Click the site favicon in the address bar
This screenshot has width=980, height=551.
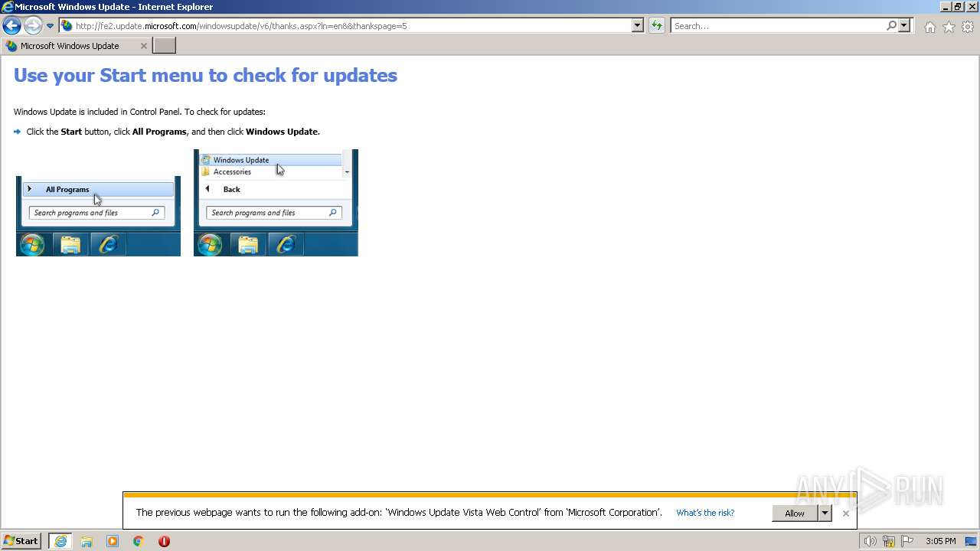tap(67, 26)
